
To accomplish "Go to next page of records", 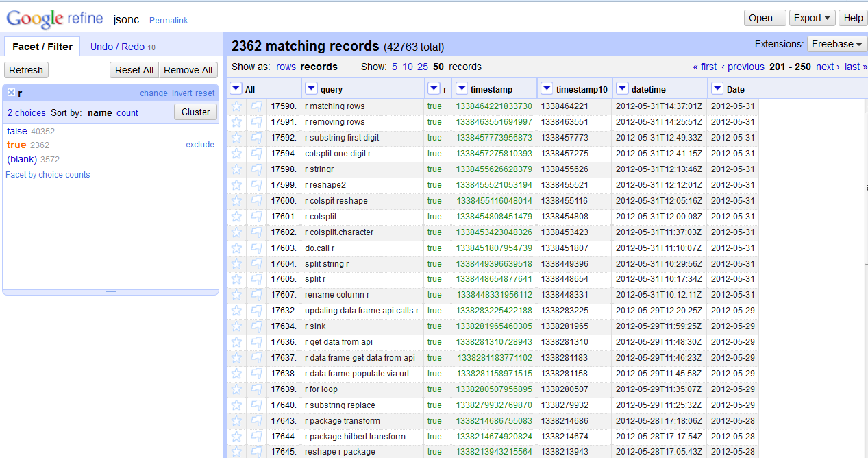I will click(x=825, y=67).
